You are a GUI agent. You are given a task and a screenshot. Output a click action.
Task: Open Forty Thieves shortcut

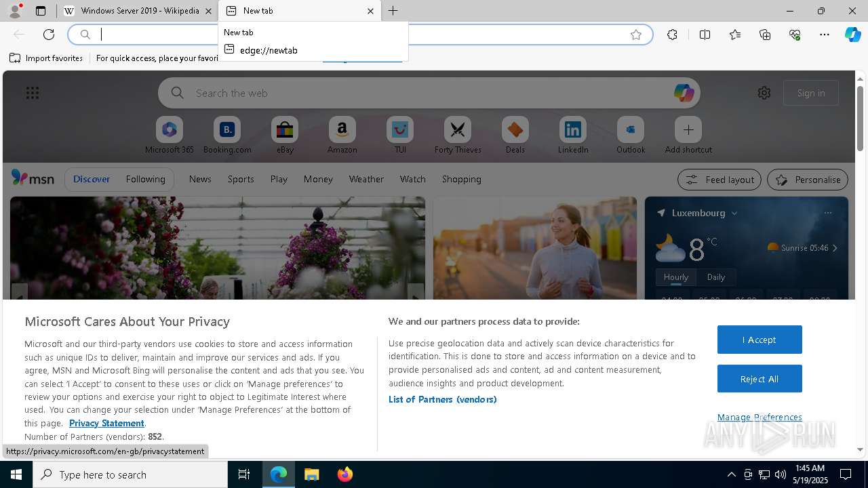pos(458,136)
